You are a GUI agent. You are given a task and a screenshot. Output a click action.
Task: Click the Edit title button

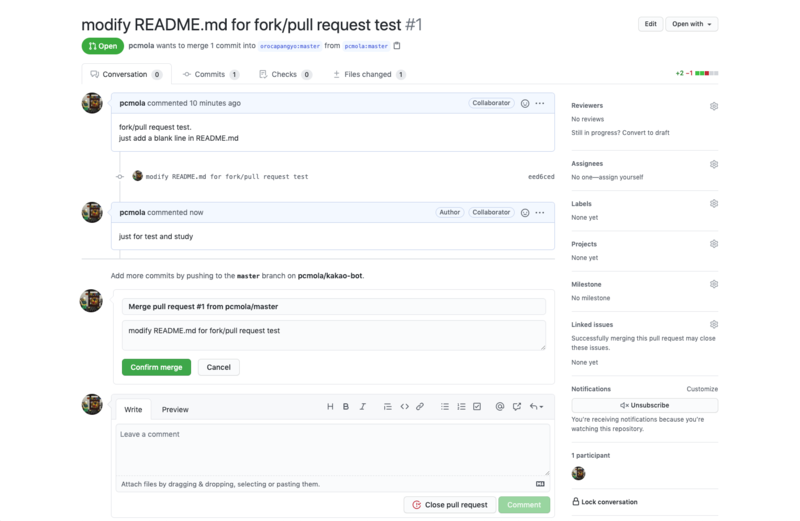(x=651, y=24)
